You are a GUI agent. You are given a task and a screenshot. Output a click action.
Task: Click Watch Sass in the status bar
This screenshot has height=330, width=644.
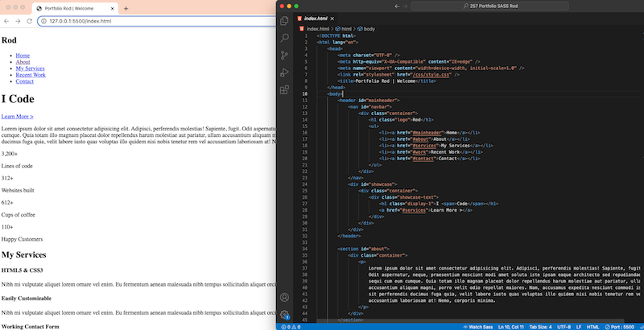pyautogui.click(x=478, y=327)
